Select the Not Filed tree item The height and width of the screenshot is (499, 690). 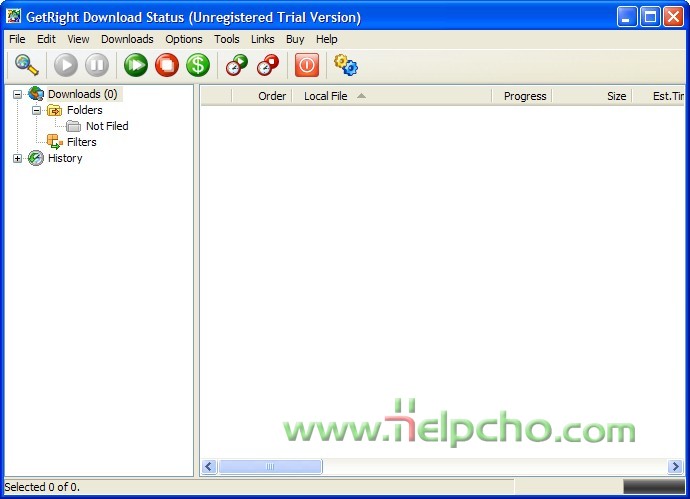coord(107,126)
